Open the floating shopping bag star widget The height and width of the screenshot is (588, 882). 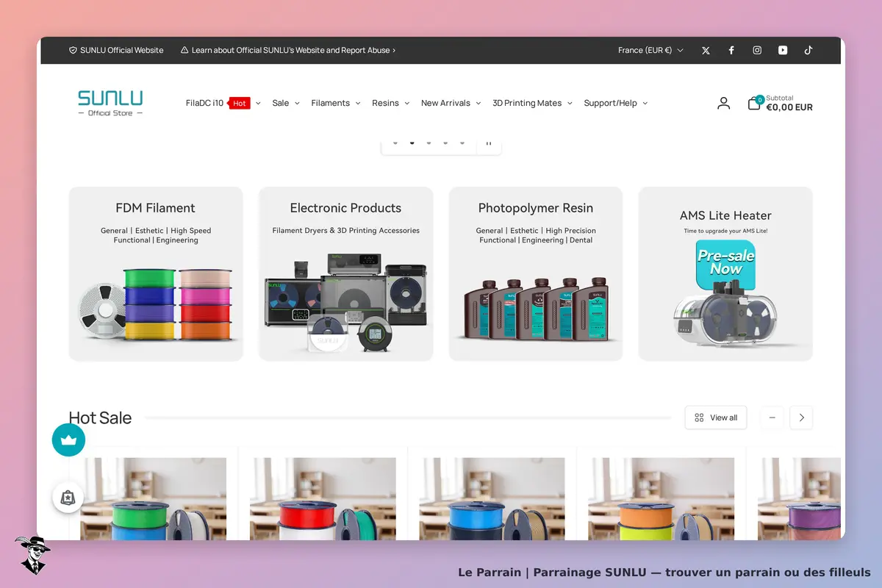(68, 498)
